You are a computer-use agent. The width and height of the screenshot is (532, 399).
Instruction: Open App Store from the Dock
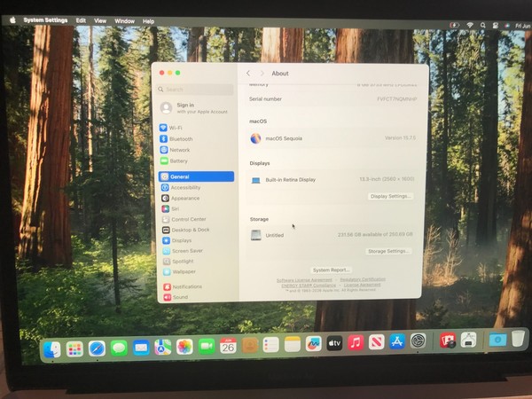(x=397, y=341)
